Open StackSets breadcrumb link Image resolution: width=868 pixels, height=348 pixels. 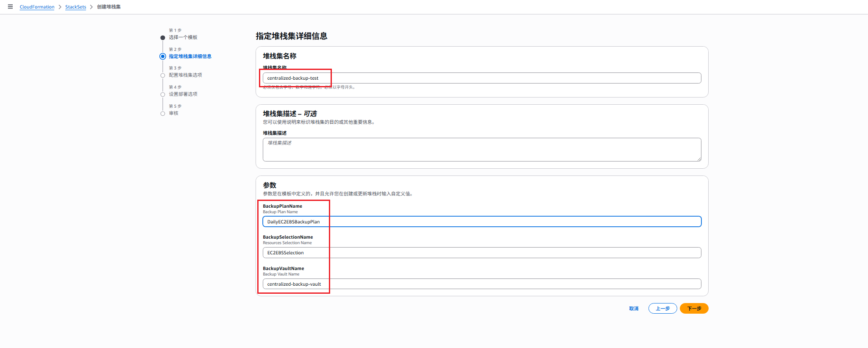75,7
